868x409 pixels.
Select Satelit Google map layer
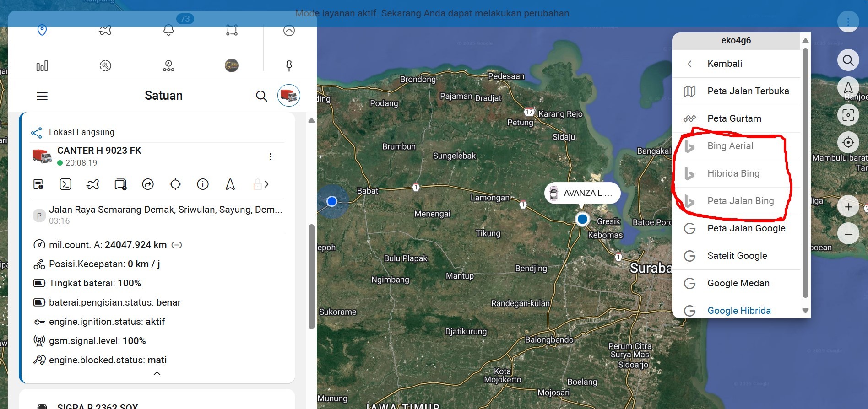(737, 256)
